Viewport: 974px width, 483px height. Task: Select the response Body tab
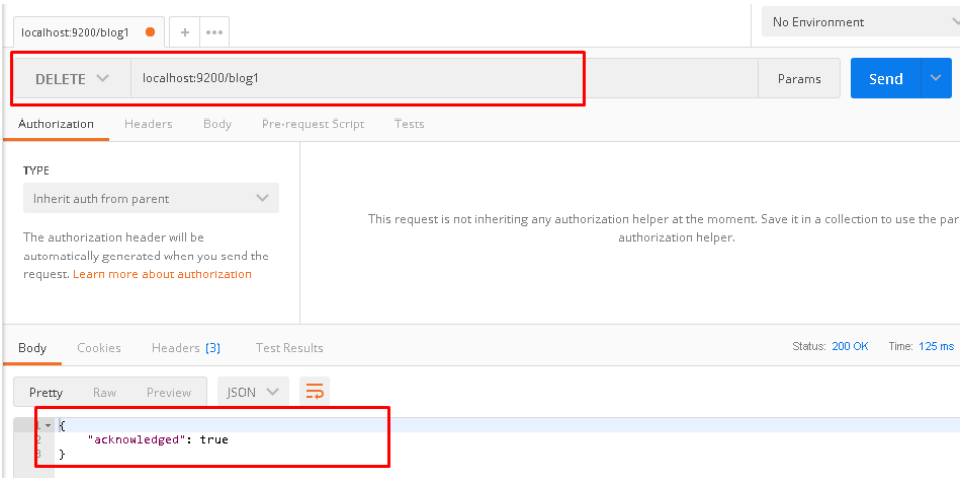point(32,348)
